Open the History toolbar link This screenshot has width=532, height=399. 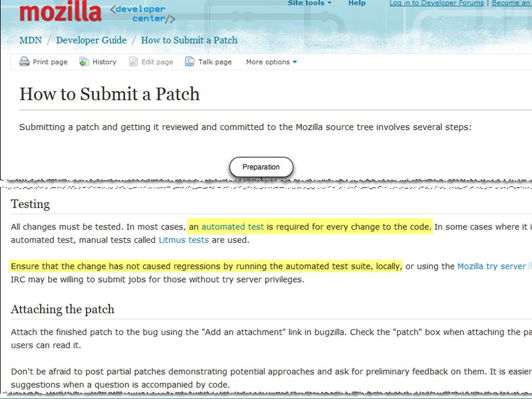(x=104, y=62)
